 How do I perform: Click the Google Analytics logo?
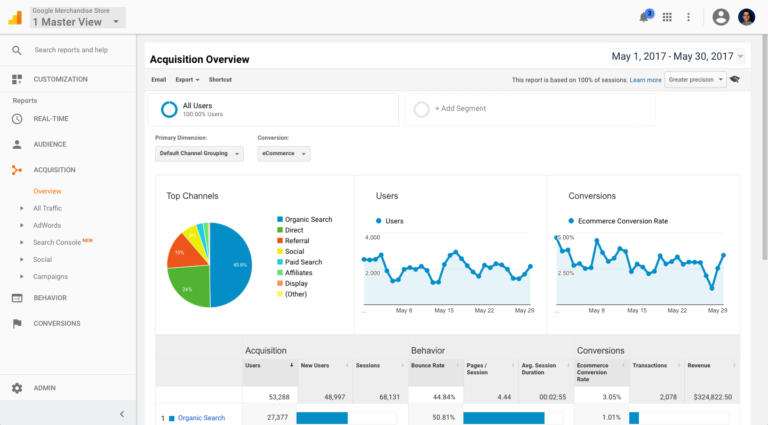coord(15,17)
